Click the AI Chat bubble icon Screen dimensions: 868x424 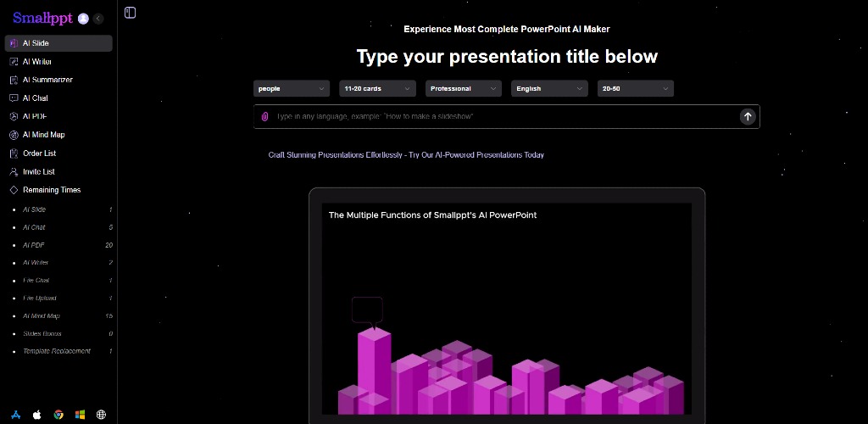14,98
